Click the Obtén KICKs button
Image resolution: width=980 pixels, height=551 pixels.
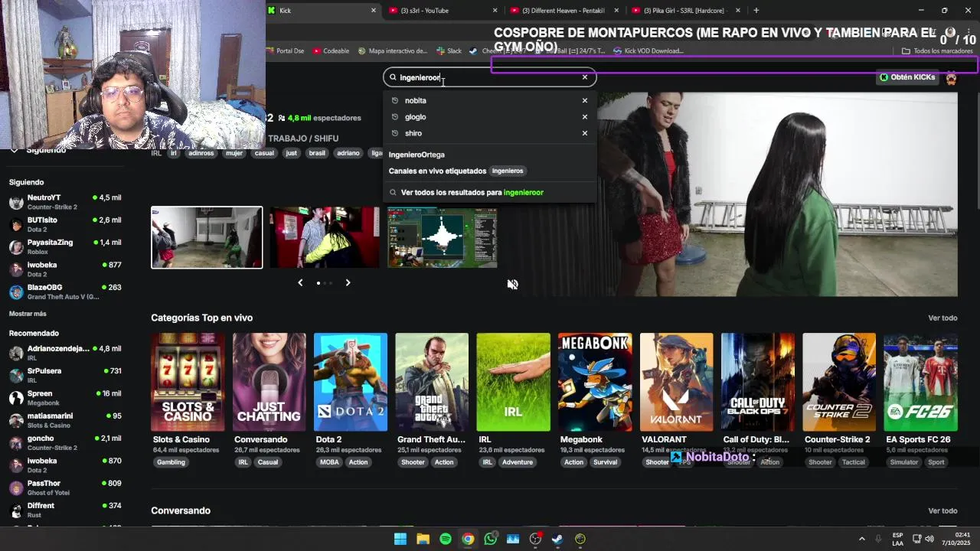(908, 77)
